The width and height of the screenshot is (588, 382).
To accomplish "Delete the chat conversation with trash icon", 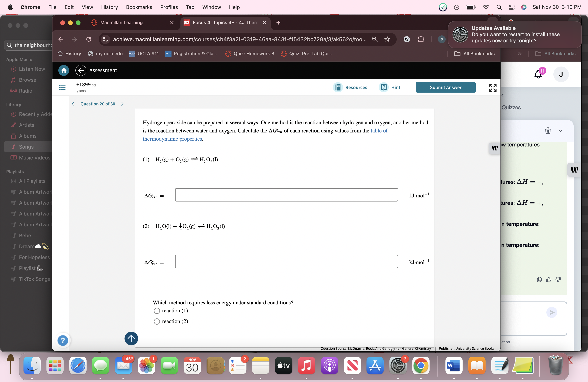I will (548, 131).
